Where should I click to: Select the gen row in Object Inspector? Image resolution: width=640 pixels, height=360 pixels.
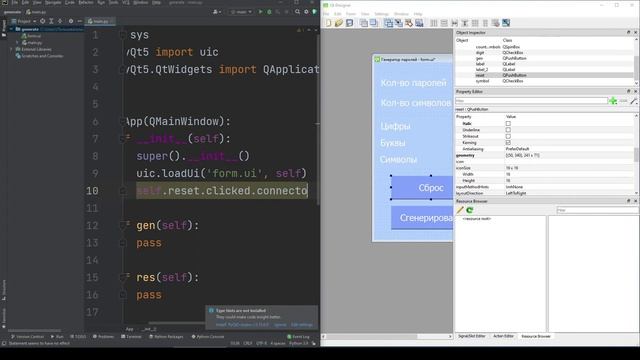(x=545, y=58)
